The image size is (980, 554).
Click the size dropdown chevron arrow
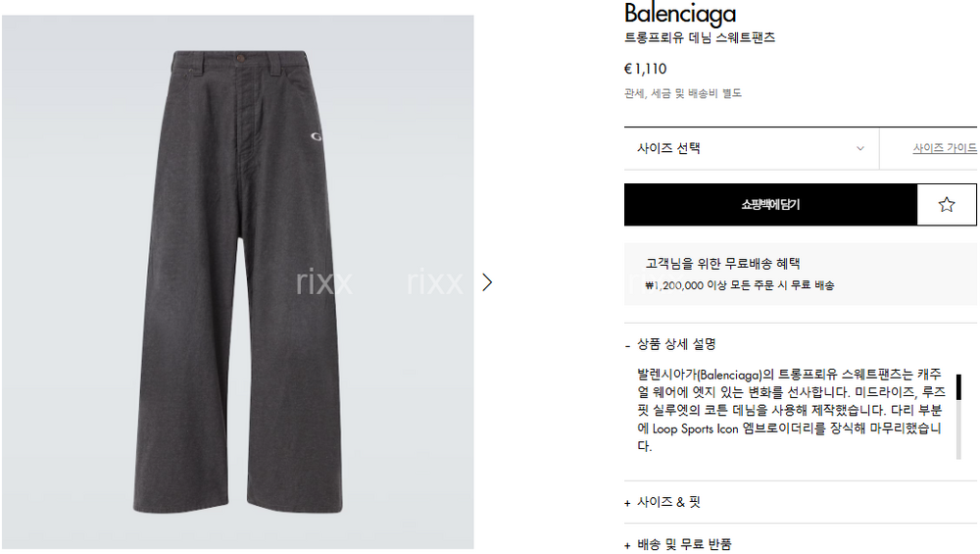860,148
